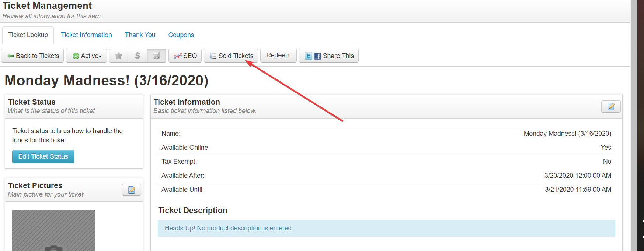
Task: Click the star featured toggle button
Action: (119, 56)
